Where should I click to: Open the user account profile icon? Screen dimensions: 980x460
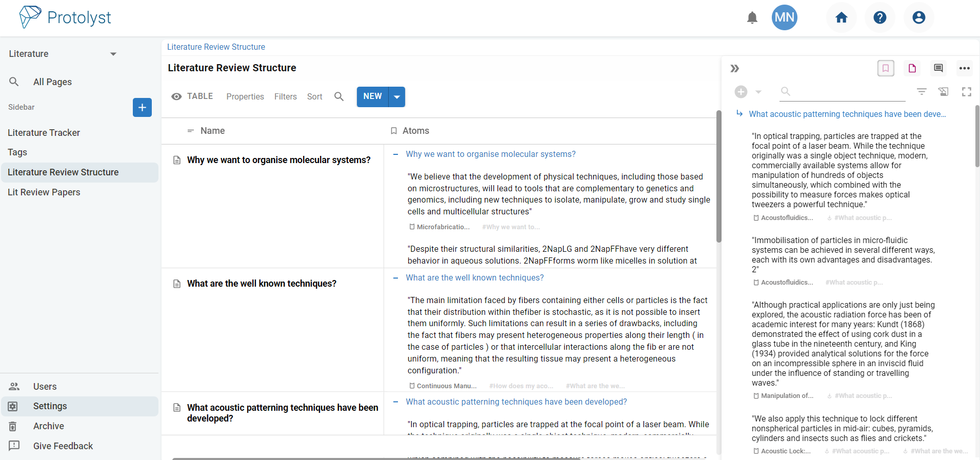tap(918, 18)
